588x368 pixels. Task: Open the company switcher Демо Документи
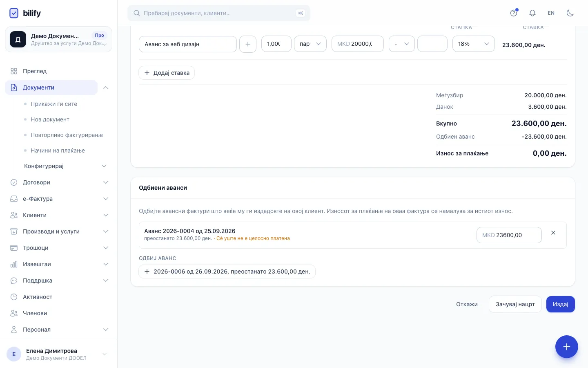pos(58,39)
